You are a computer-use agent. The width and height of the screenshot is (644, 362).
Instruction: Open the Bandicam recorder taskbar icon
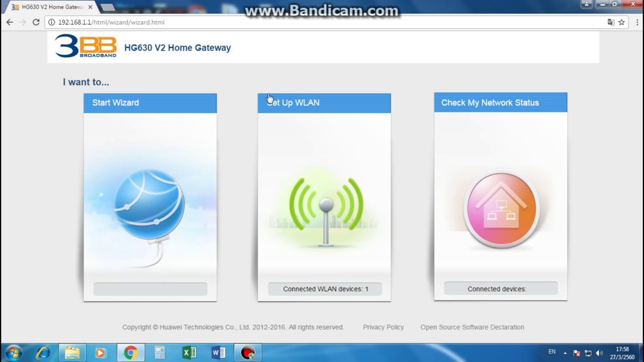pyautogui.click(x=248, y=352)
